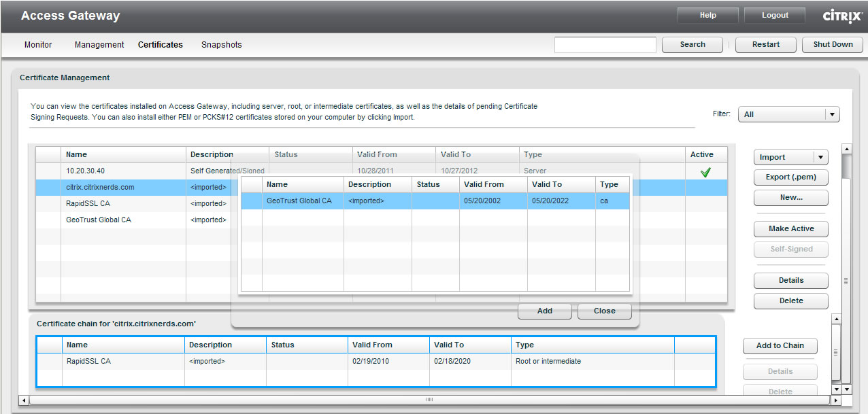Click the Add to Chain button
868x414 pixels.
pyautogui.click(x=780, y=345)
